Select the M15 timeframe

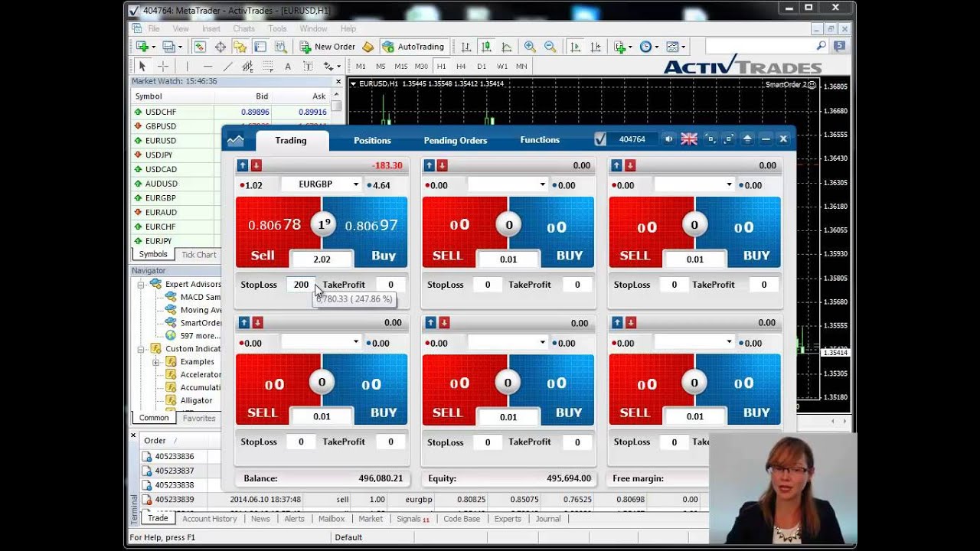point(401,66)
